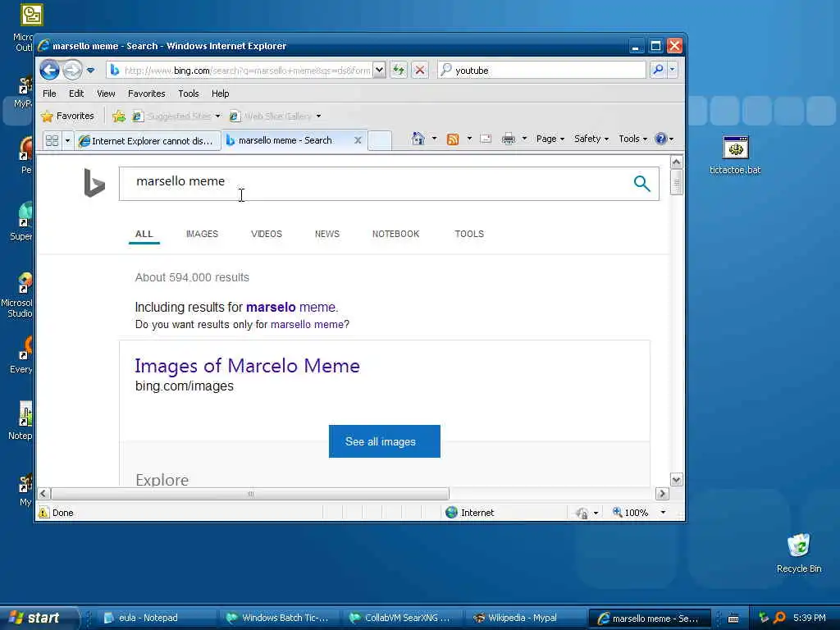Switch to CollabVM SearXNG taskbar item
This screenshot has width=840, height=630.
point(400,619)
